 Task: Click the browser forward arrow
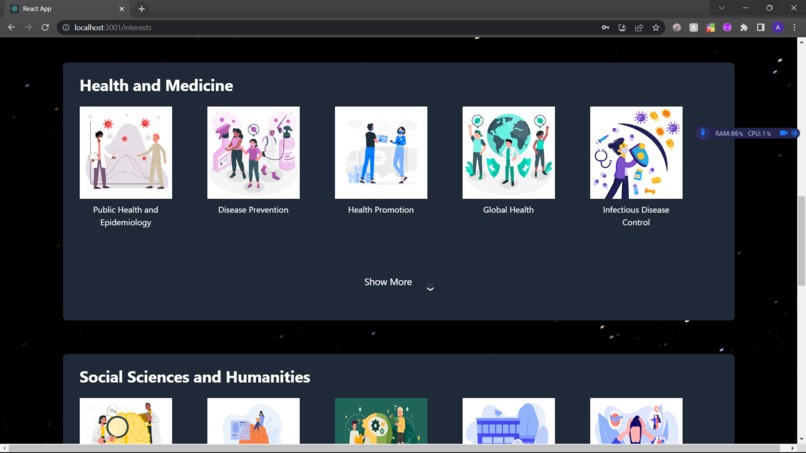point(28,27)
